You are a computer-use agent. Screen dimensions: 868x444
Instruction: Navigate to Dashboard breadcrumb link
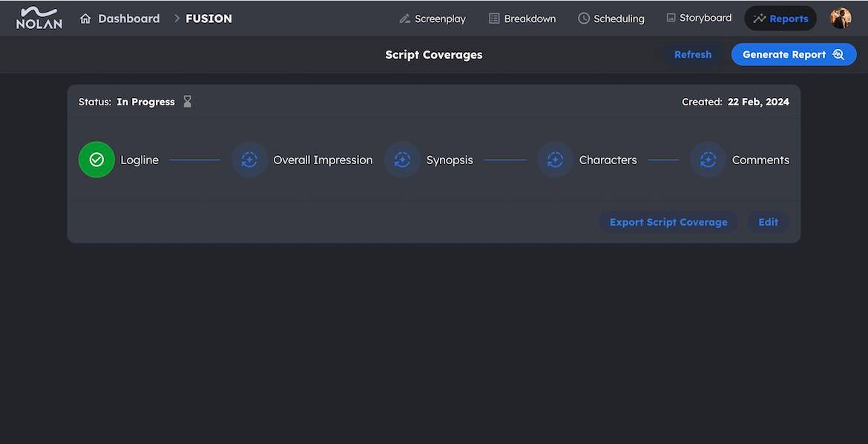[128, 19]
